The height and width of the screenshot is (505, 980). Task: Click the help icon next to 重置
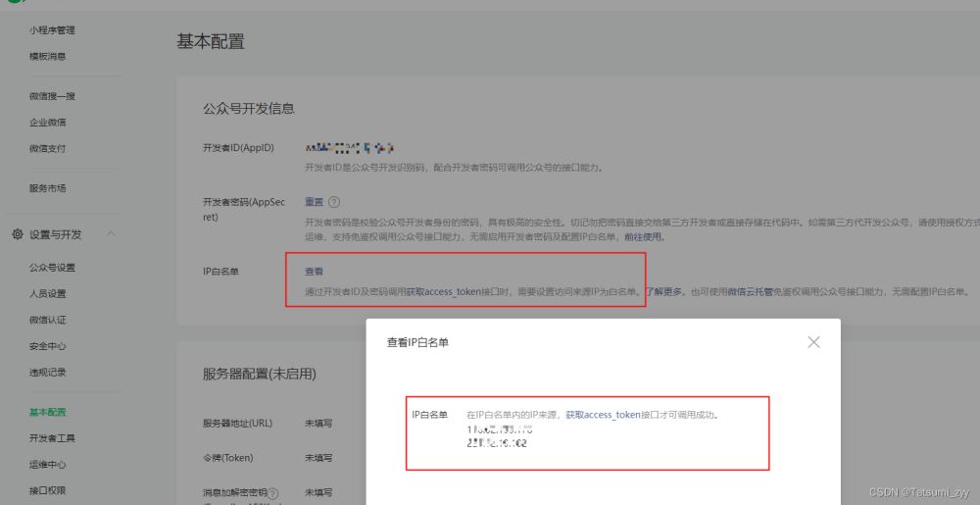pos(334,202)
